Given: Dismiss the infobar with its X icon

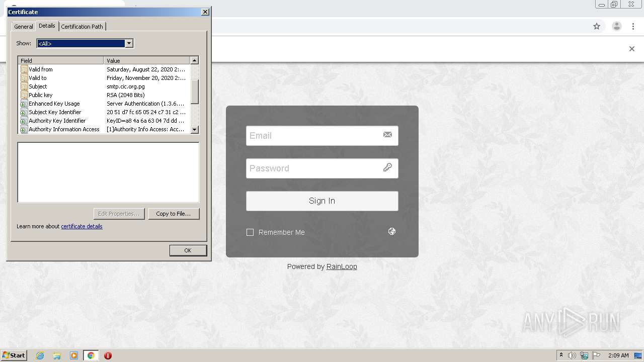Looking at the screenshot, I should [632, 49].
